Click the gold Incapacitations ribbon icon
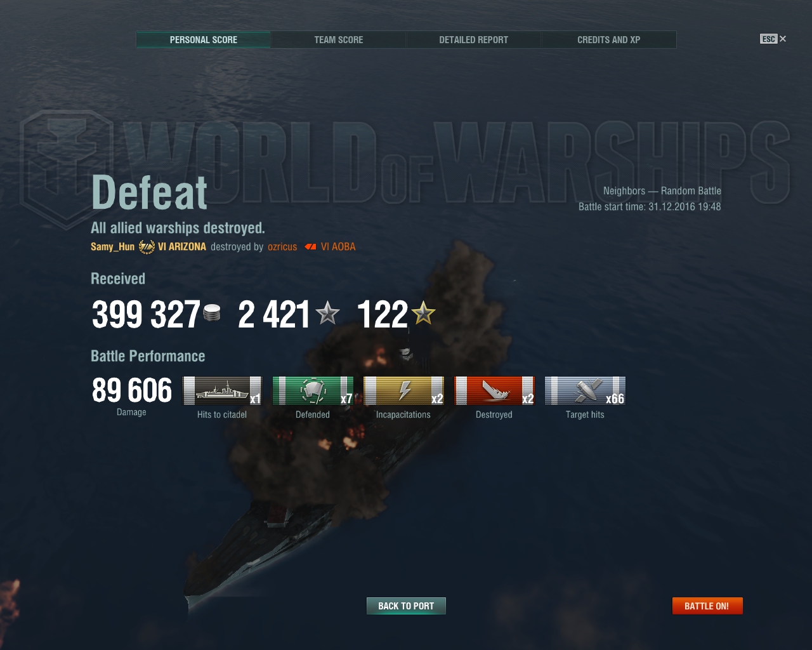 [x=403, y=390]
